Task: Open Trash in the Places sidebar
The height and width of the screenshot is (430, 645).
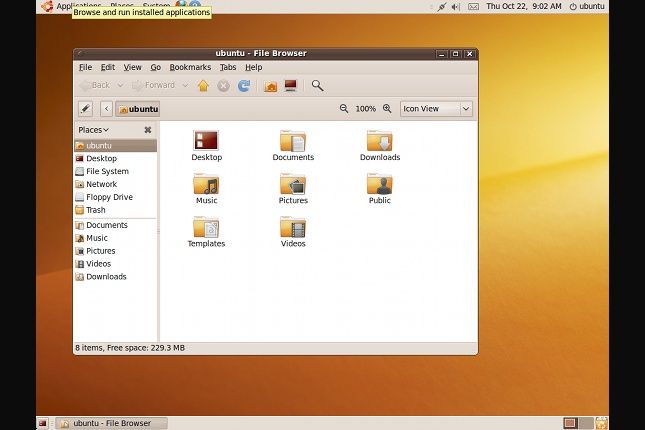Action: [x=116, y=210]
